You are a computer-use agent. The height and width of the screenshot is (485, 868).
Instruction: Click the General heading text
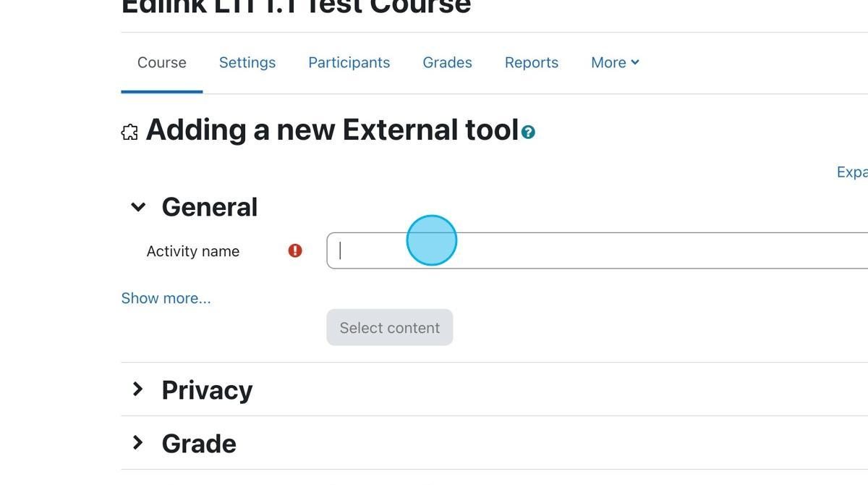(x=210, y=207)
